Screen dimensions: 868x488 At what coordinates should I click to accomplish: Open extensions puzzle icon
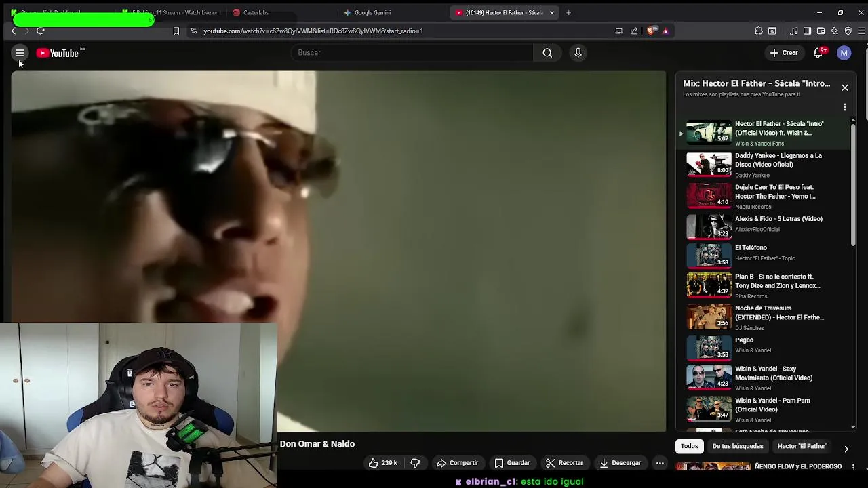click(x=759, y=30)
